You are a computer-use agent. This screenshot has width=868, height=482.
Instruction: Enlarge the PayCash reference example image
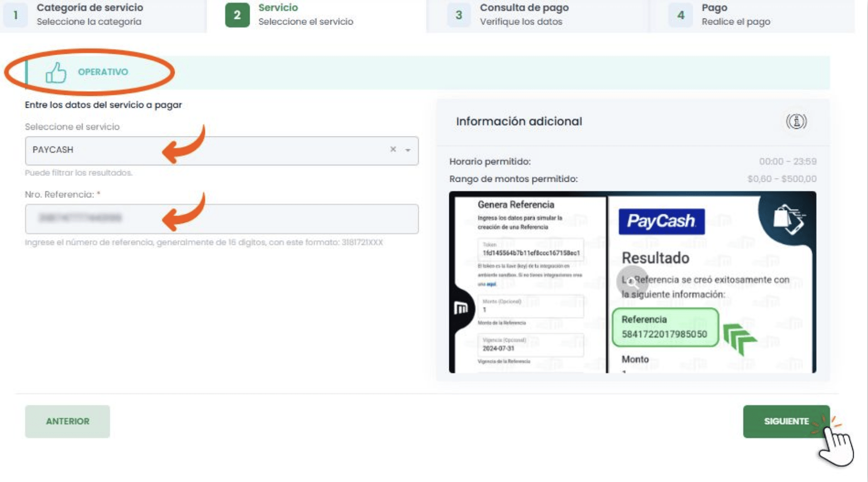click(632, 282)
